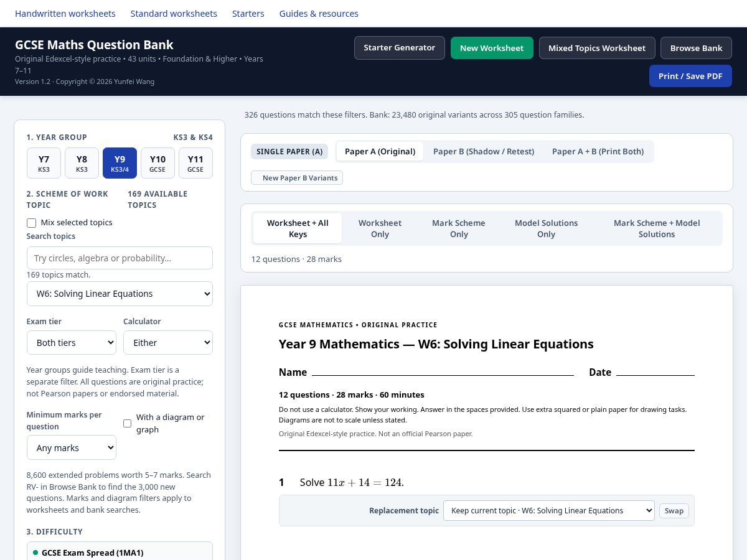Screen dimensions: 747x560
Task: Select Worksheet + All Keys view
Action: 298,228
